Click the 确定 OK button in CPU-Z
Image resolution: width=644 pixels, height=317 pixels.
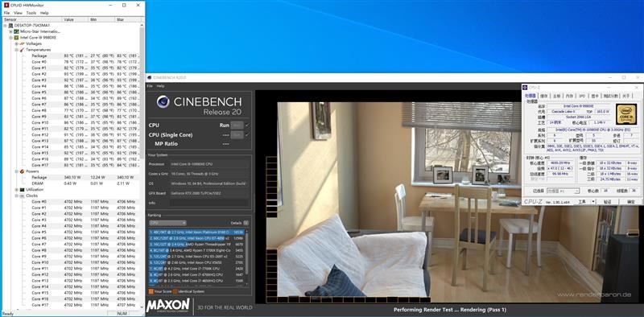coord(631,202)
